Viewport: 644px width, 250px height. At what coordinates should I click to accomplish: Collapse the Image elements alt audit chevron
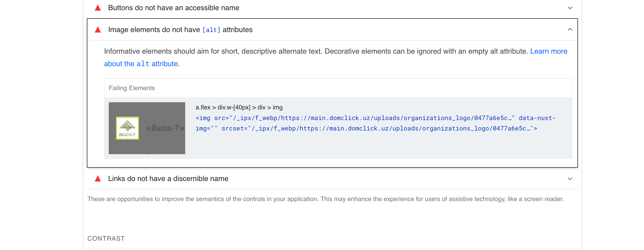(x=570, y=30)
